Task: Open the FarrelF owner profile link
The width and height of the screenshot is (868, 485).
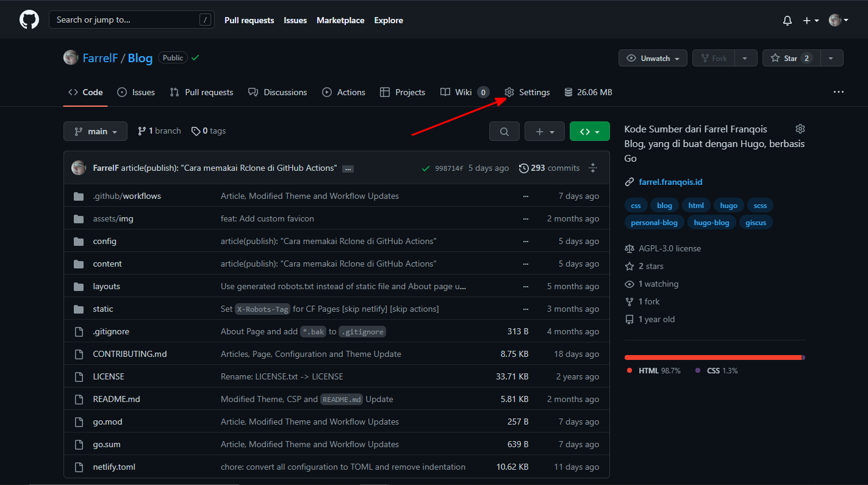Action: pyautogui.click(x=100, y=58)
